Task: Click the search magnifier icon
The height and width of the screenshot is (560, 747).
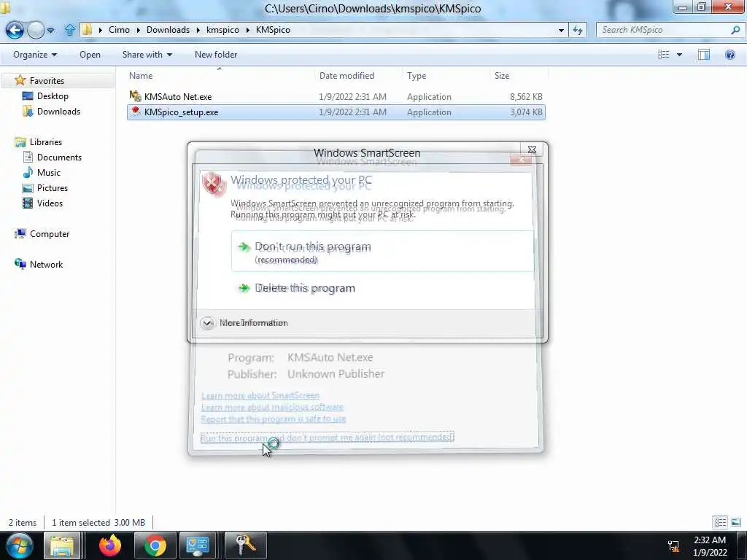Action: pyautogui.click(x=735, y=30)
